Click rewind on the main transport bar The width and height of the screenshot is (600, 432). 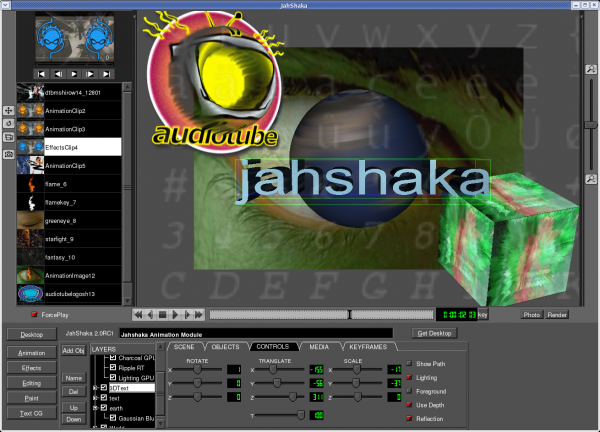tap(138, 315)
